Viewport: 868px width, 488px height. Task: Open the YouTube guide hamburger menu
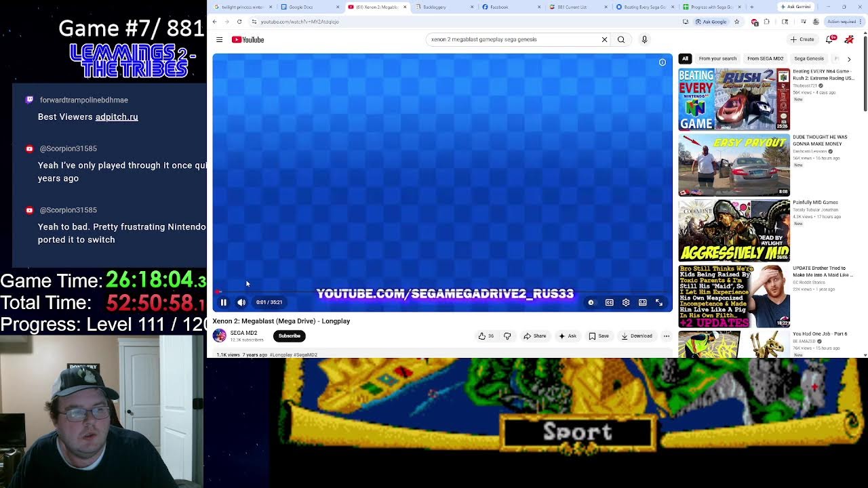(219, 40)
